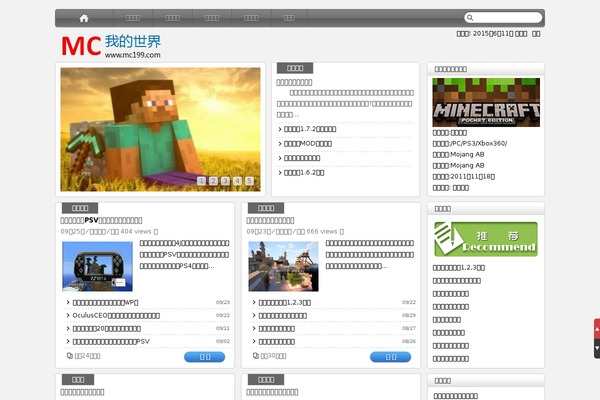Open the Minecraft landscape article thumbnail
Viewport: 600px width, 400px height.
[283, 266]
